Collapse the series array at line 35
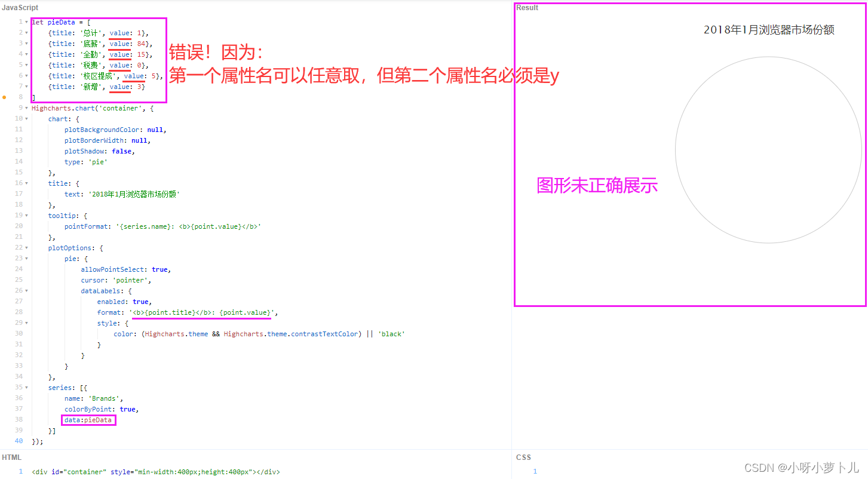 click(26, 388)
